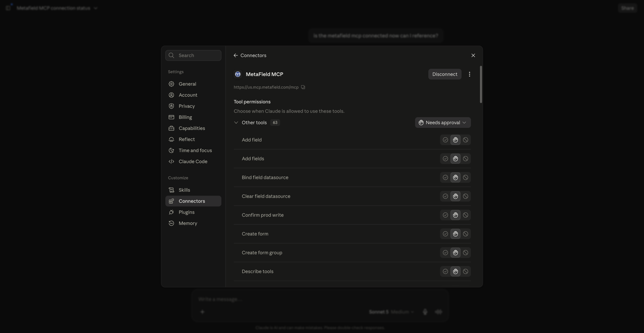This screenshot has width=644, height=333.
Task: Open Account settings
Action: click(x=193, y=95)
